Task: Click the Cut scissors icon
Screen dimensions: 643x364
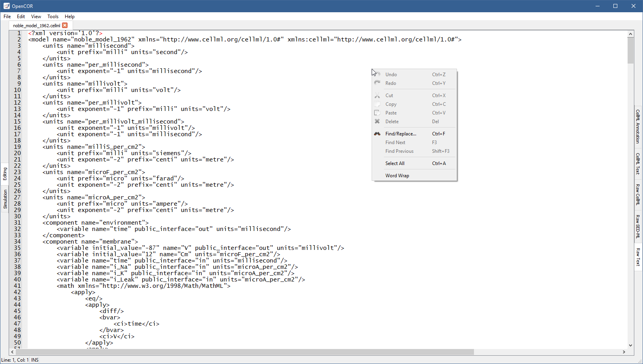Action: tap(377, 96)
